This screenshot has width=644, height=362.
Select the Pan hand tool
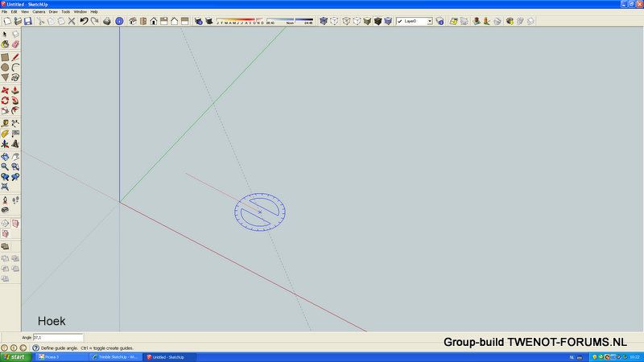tap(15, 157)
